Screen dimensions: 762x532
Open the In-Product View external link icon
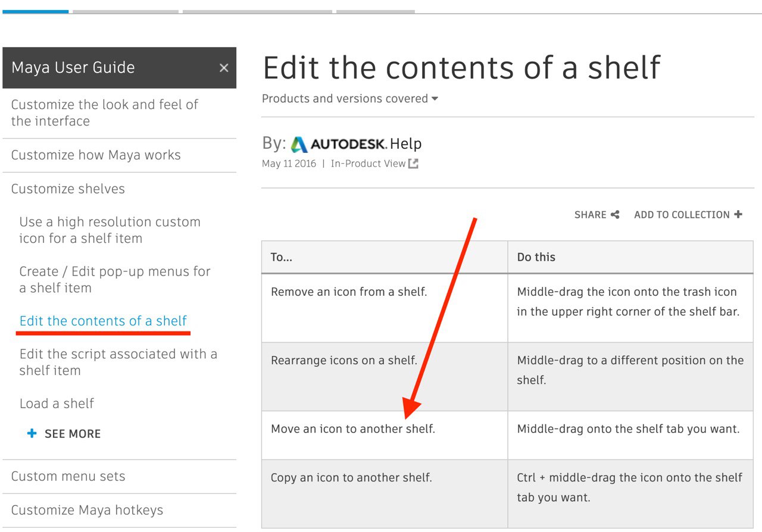coord(413,164)
